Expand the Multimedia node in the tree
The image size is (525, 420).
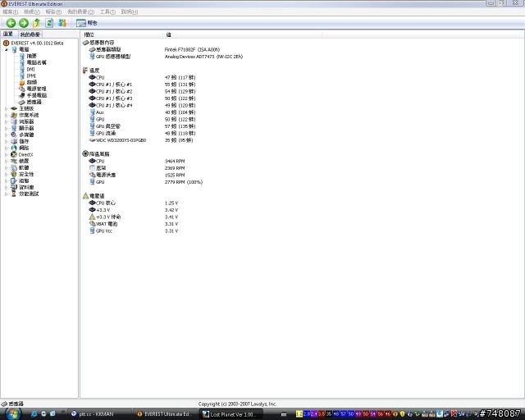(6, 135)
